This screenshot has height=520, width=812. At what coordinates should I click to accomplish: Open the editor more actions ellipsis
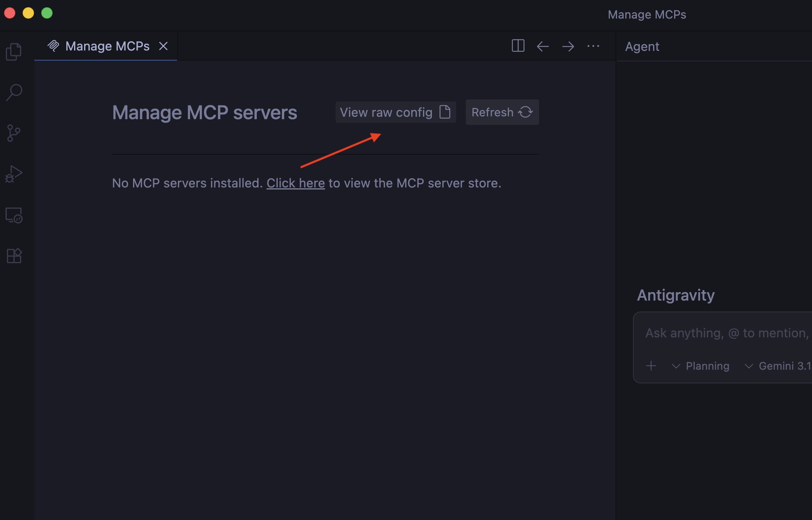click(x=593, y=46)
